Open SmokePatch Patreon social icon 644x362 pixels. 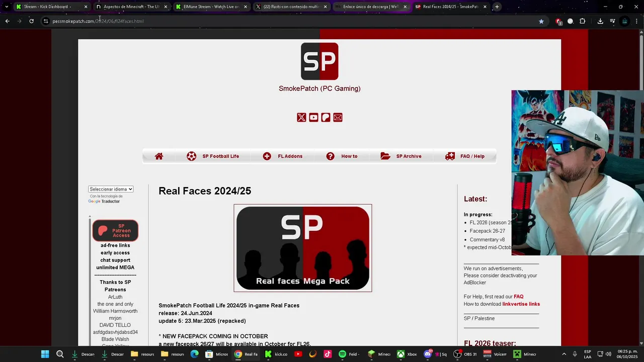[x=326, y=117]
